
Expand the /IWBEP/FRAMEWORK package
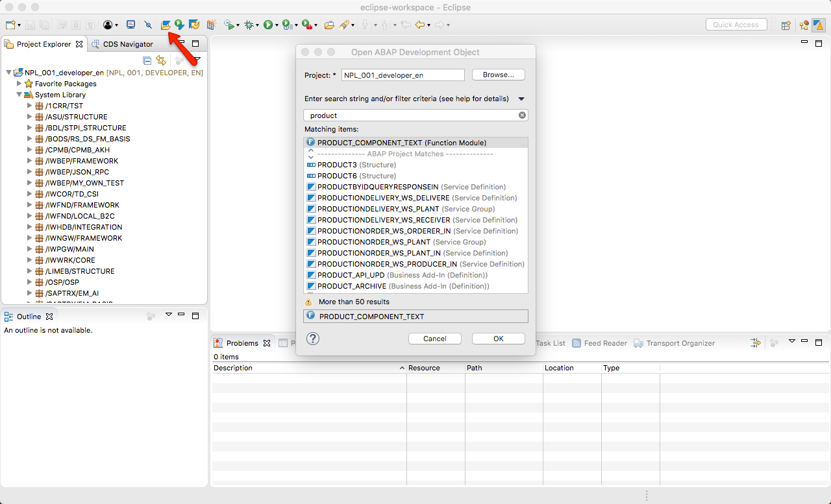coord(29,161)
